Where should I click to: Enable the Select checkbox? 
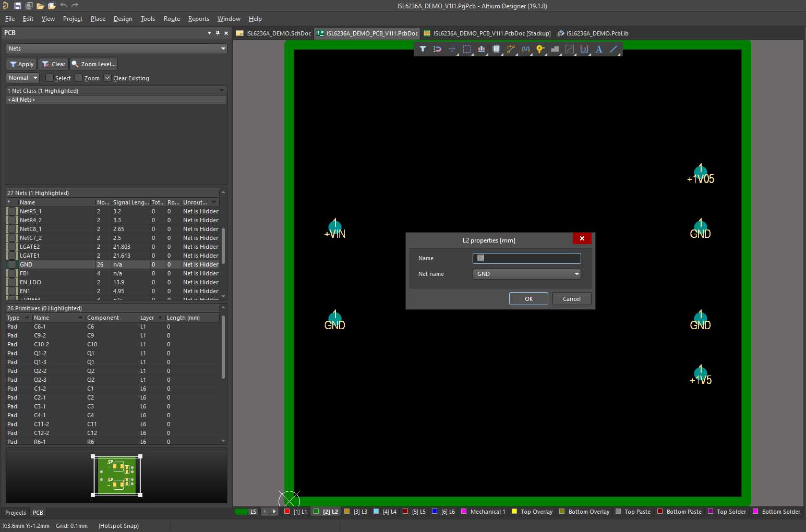click(50, 78)
